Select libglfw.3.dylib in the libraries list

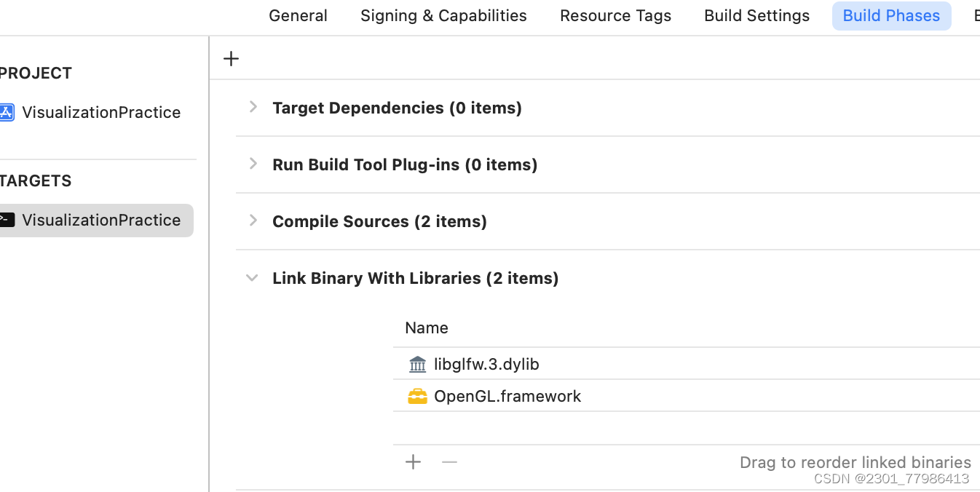tap(687, 364)
